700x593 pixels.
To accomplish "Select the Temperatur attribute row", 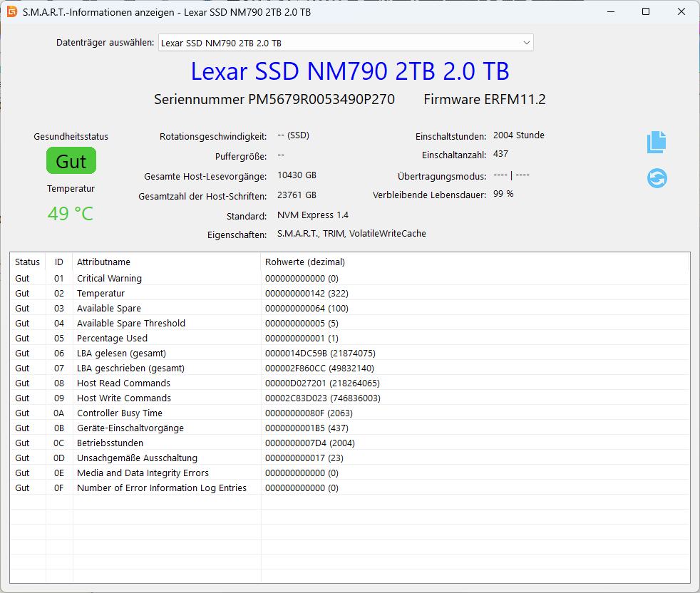I will pyautogui.click(x=349, y=294).
